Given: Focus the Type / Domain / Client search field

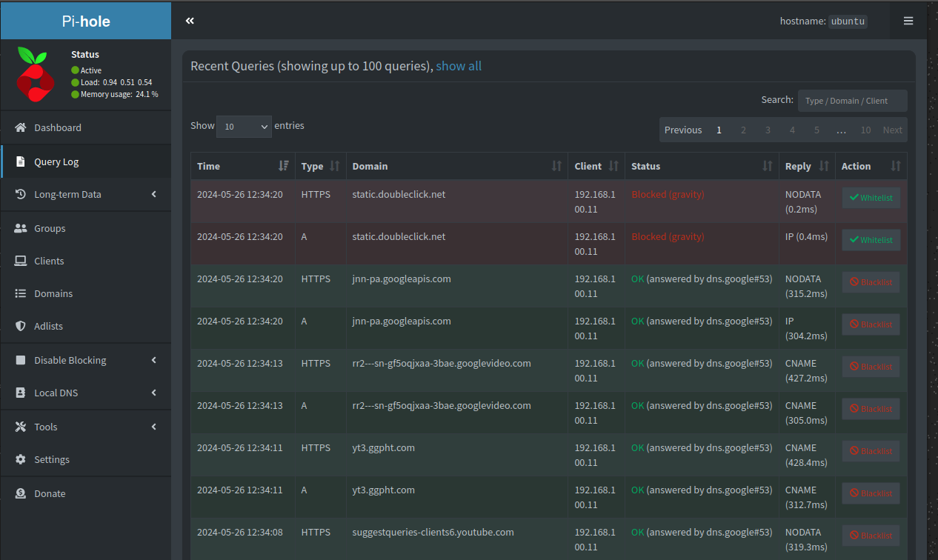Looking at the screenshot, I should pyautogui.click(x=852, y=101).
